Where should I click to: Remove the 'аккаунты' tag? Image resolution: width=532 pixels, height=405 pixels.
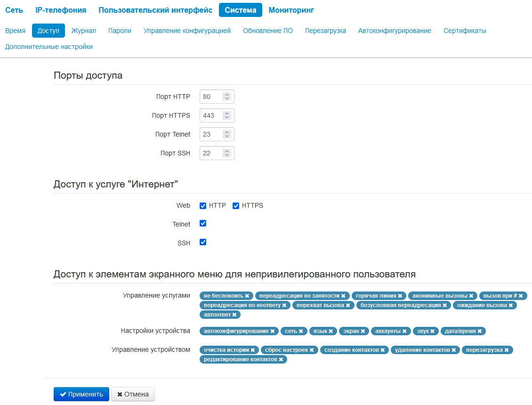point(404,332)
